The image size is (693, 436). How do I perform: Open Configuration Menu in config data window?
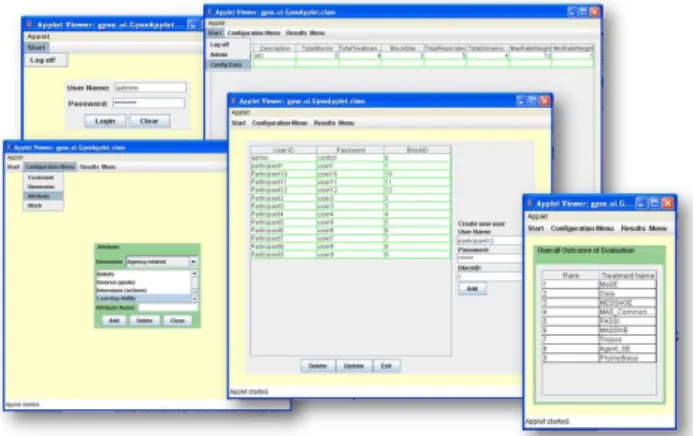click(x=254, y=33)
